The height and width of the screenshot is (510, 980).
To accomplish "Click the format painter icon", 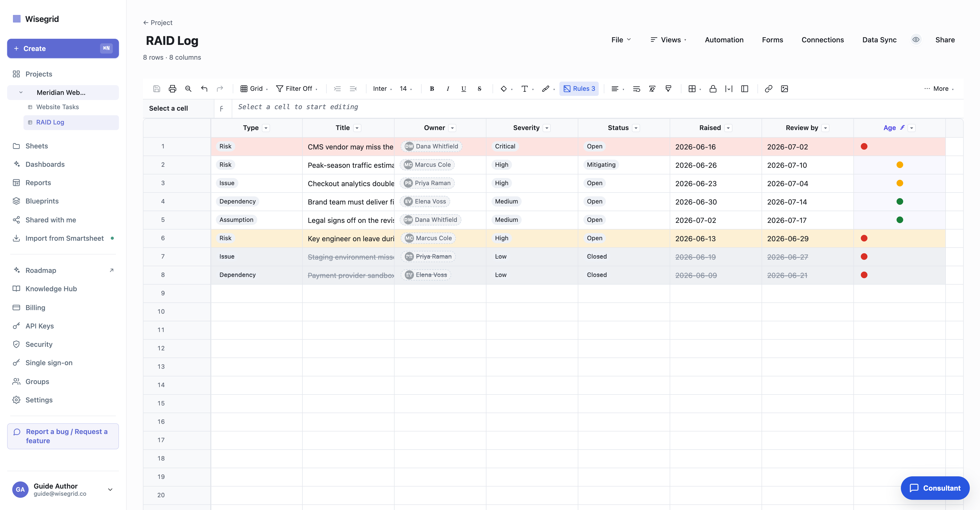I will click(668, 88).
